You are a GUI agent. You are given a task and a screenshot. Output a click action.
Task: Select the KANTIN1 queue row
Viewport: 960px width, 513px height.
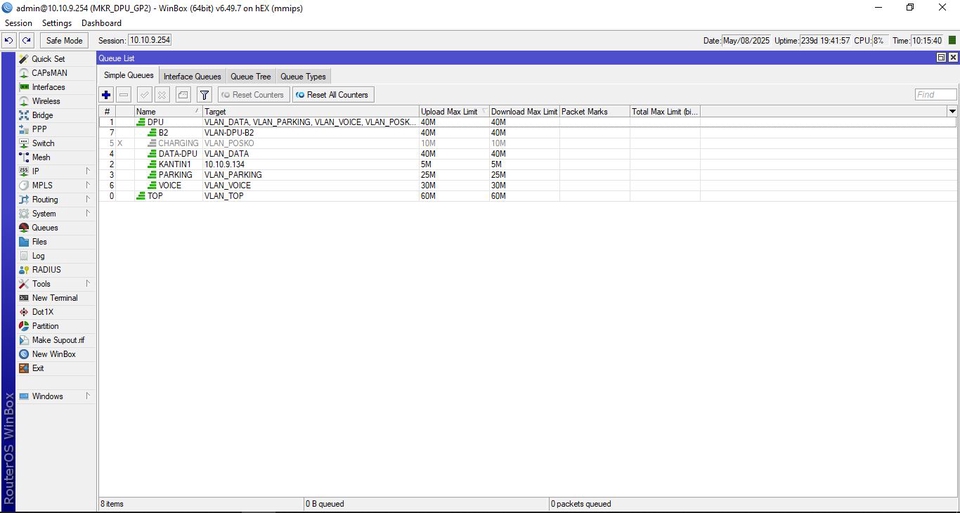coord(527,164)
